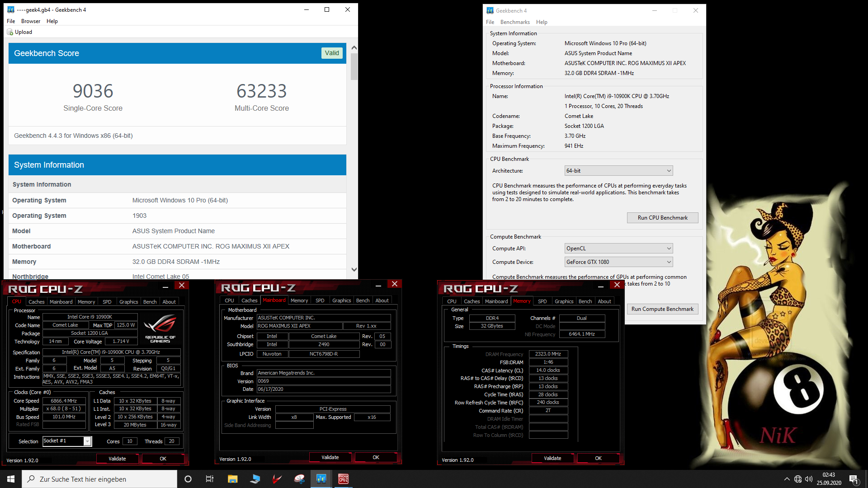Select Graphics tab in middle CPU-Z window
The width and height of the screenshot is (868, 488).
(x=341, y=300)
